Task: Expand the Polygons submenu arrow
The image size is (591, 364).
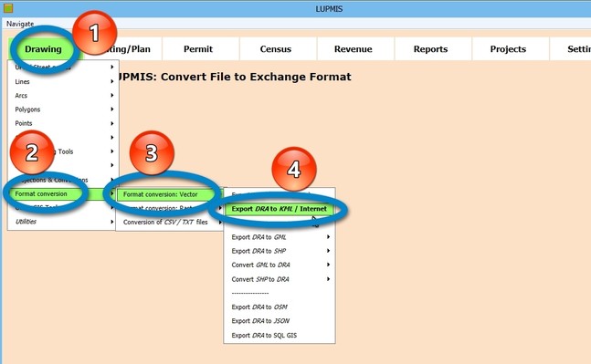Action: 112,109
